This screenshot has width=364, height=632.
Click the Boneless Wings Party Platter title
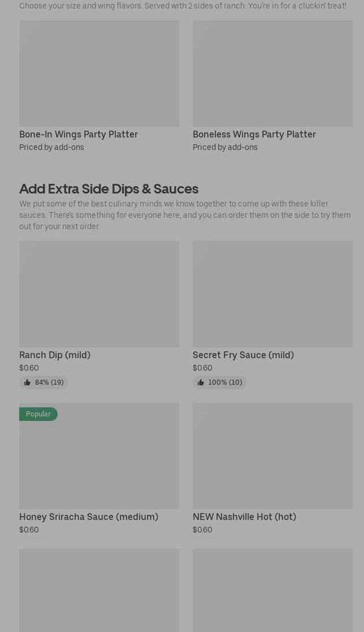[x=254, y=134]
